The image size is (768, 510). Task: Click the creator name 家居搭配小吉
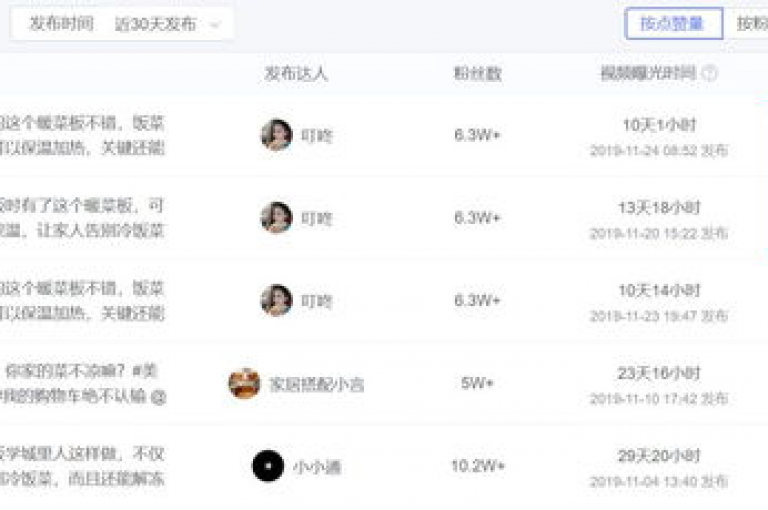pyautogui.click(x=316, y=385)
